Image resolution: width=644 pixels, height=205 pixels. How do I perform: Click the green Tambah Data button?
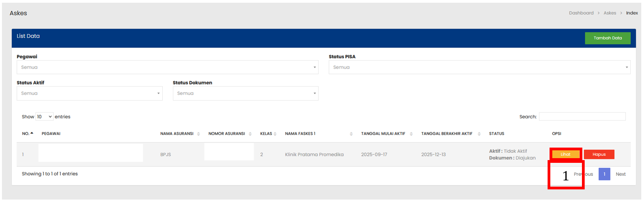click(607, 38)
